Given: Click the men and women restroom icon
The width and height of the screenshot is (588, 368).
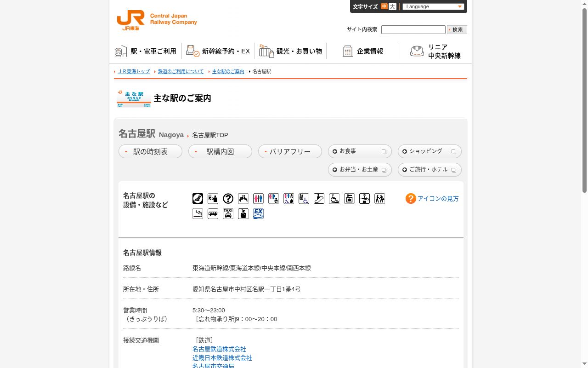Looking at the screenshot, I should point(258,199).
